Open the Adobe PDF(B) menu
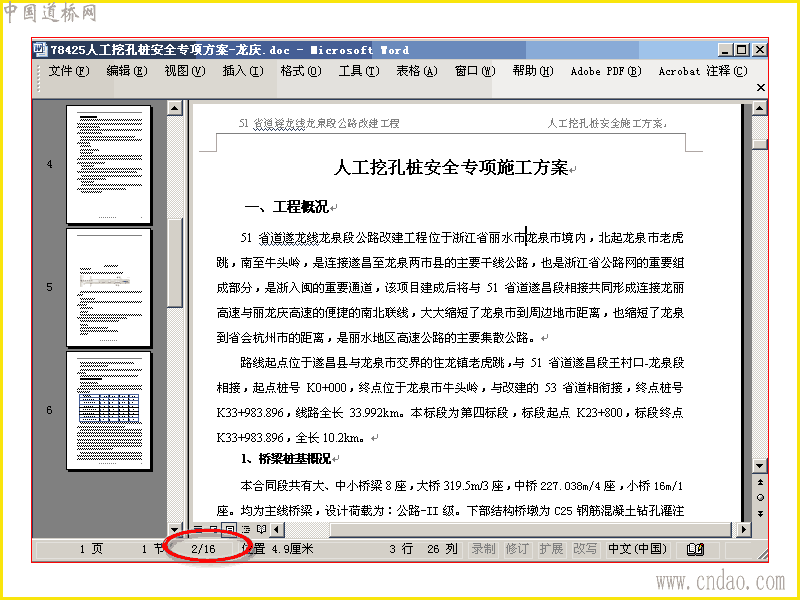Image resolution: width=800 pixels, height=600 pixels. tap(606, 71)
